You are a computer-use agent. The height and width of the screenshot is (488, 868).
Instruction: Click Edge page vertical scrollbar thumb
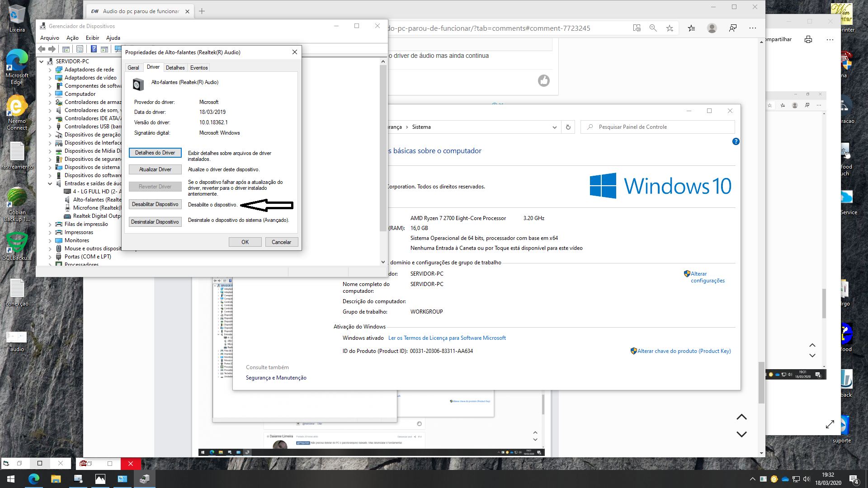761,382
